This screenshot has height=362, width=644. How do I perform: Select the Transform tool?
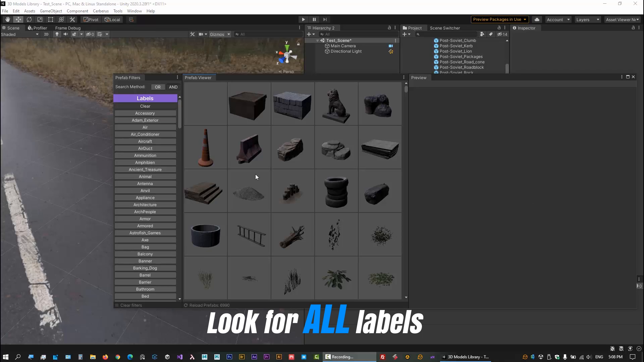(x=61, y=19)
